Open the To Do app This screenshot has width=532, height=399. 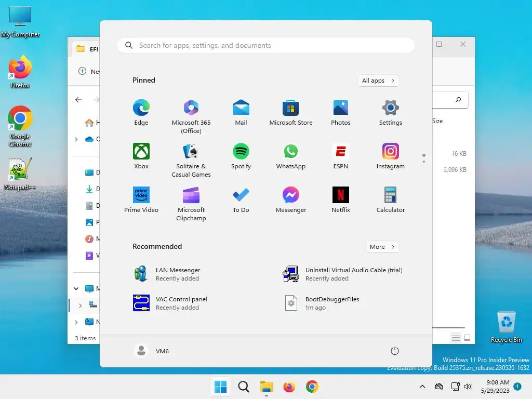[x=241, y=200]
